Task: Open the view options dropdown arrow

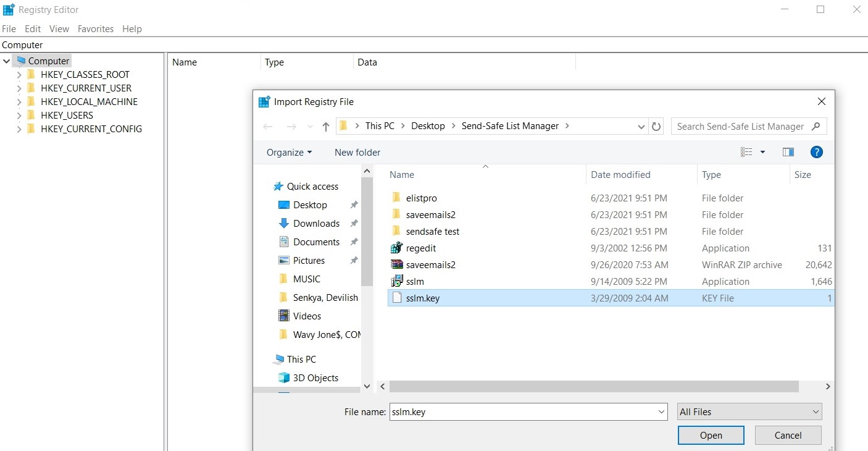Action: [762, 152]
